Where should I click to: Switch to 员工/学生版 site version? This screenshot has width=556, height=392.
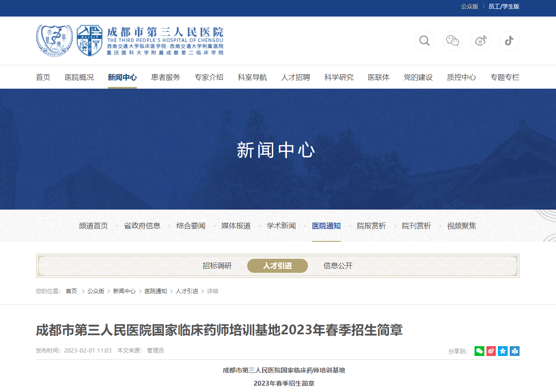pos(504,6)
